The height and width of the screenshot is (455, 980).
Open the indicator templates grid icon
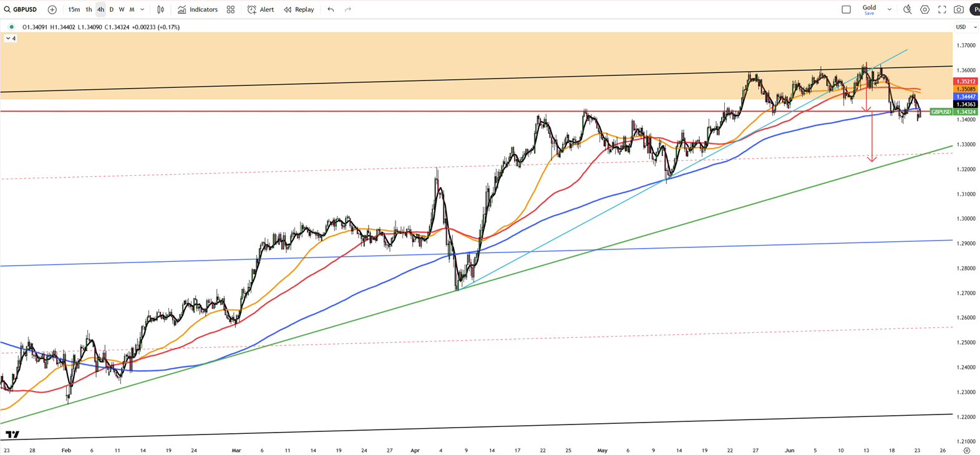tap(231, 9)
